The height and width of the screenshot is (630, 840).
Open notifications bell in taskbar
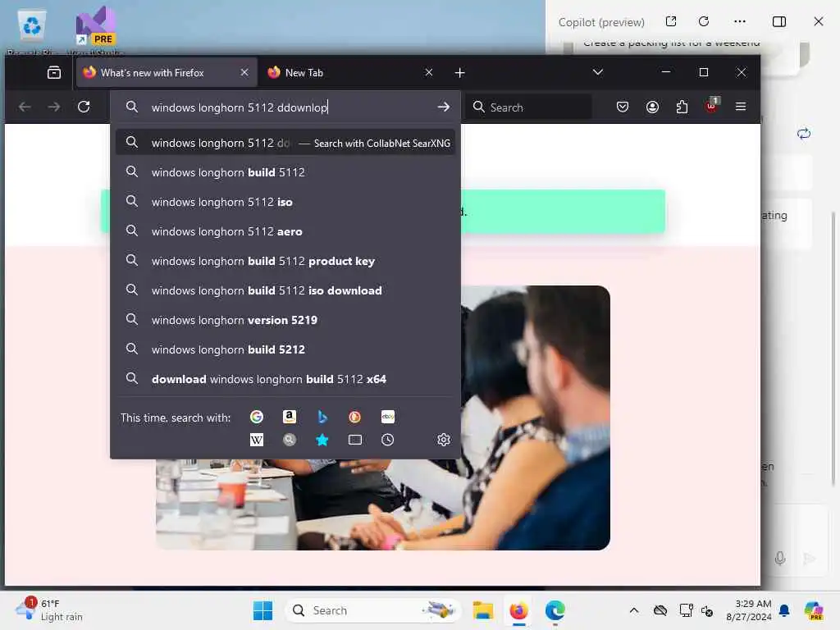784,610
